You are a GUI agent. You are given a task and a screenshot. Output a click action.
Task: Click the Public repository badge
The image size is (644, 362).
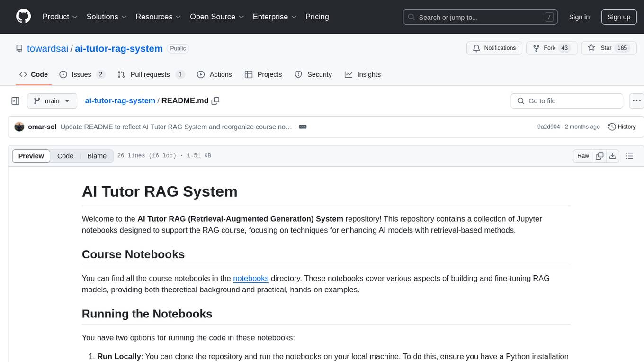[x=178, y=48]
